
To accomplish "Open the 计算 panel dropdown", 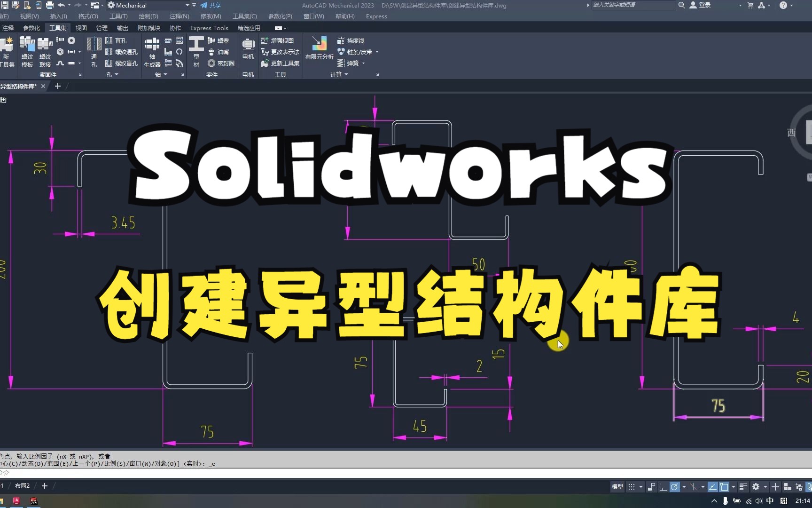I will (x=346, y=74).
